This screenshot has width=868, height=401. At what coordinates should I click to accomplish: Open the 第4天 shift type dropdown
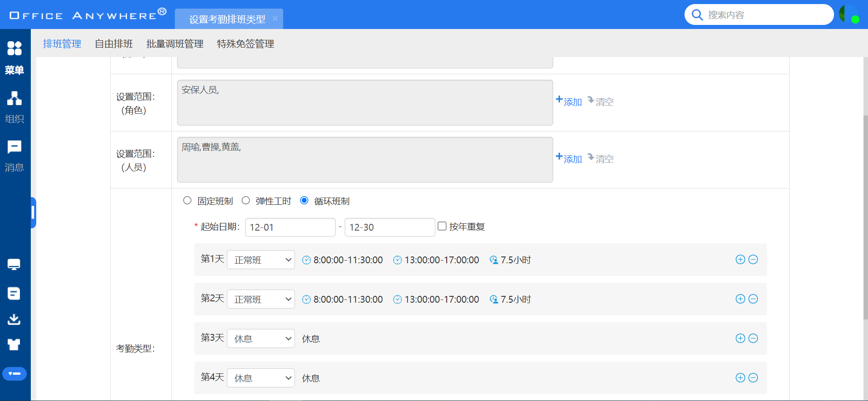tap(261, 378)
